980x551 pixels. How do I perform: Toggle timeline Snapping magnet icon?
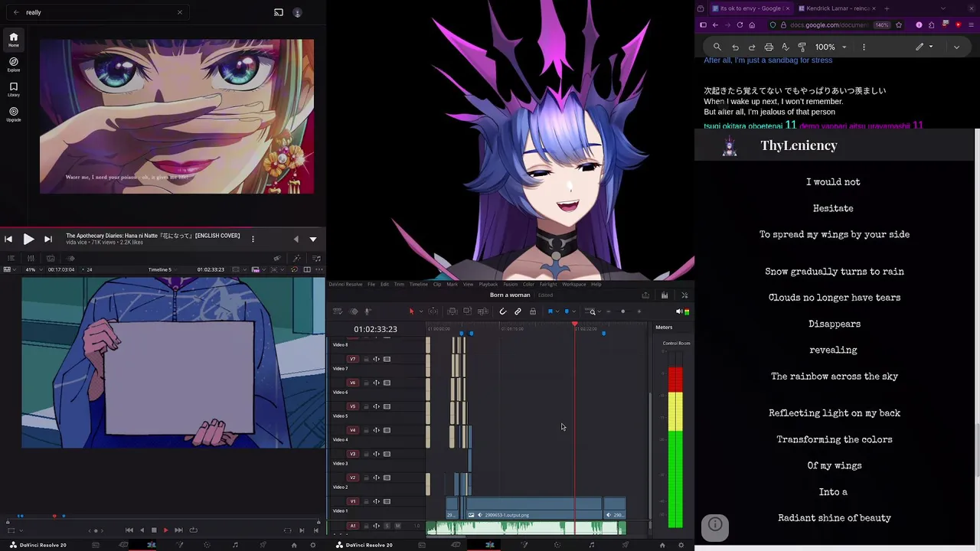pyautogui.click(x=502, y=311)
